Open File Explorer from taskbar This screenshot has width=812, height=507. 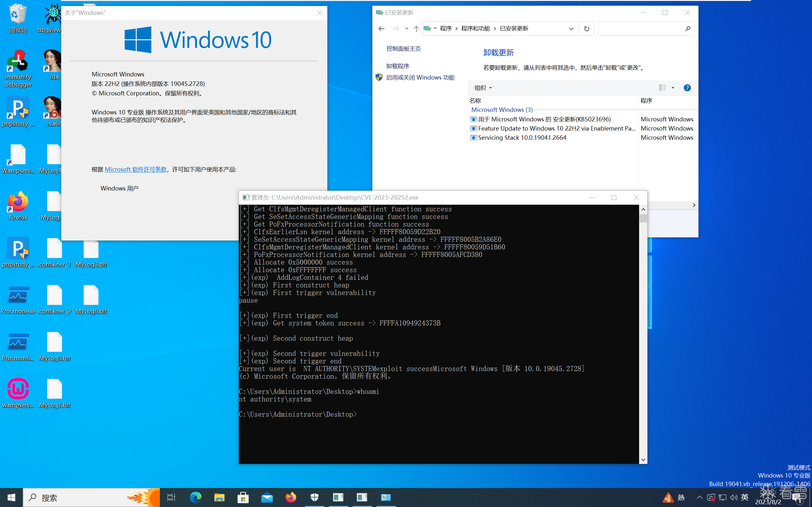pyautogui.click(x=219, y=497)
